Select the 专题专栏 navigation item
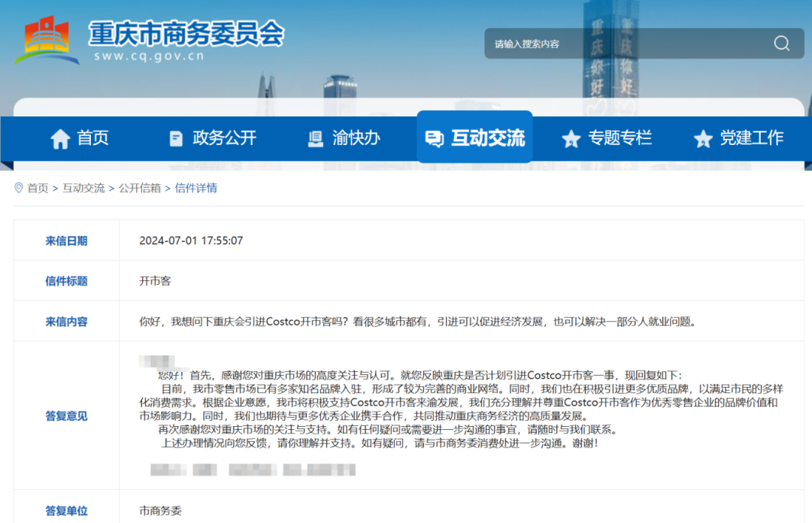 pos(620,138)
